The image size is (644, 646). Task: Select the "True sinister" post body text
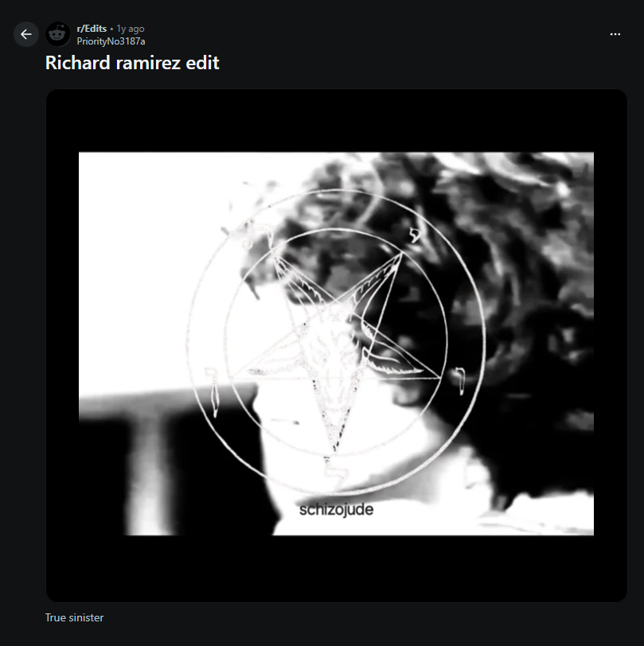point(75,617)
